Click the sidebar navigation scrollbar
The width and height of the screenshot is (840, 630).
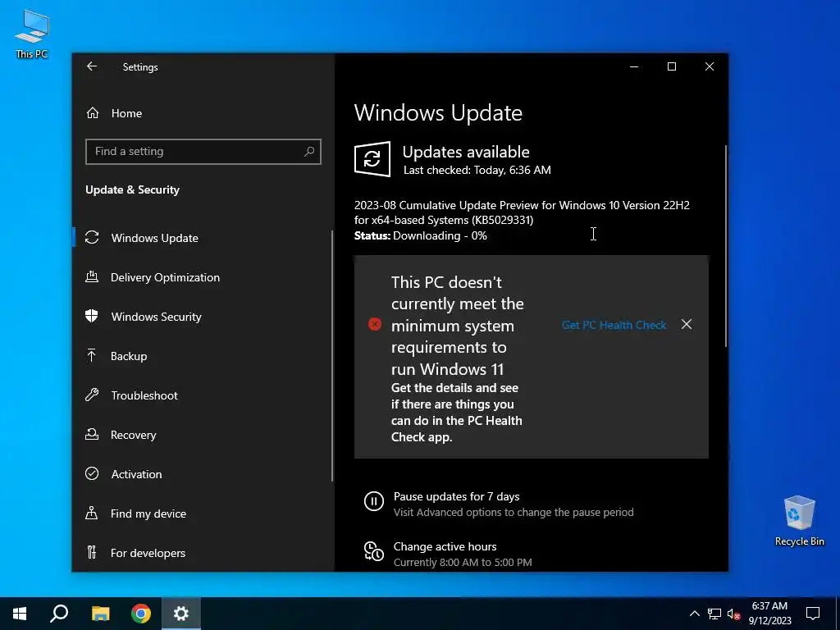coord(332,356)
